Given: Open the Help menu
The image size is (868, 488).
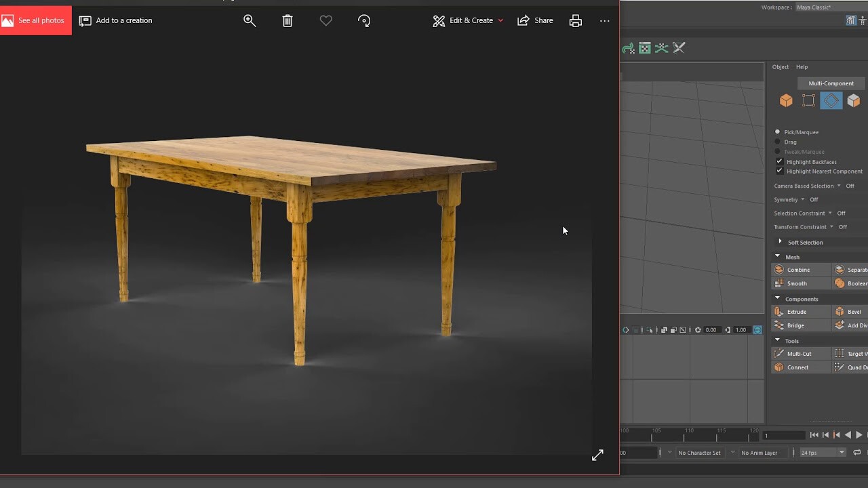Looking at the screenshot, I should tap(802, 66).
